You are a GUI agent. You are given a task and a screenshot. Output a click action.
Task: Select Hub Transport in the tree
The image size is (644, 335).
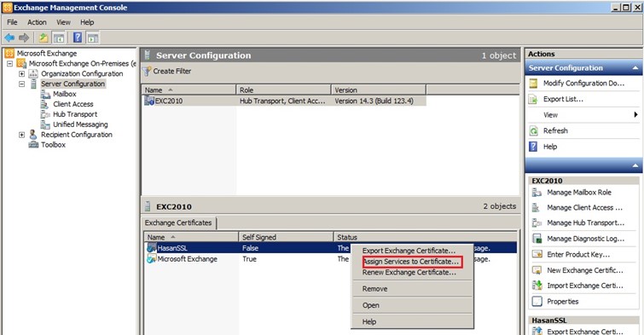click(75, 114)
